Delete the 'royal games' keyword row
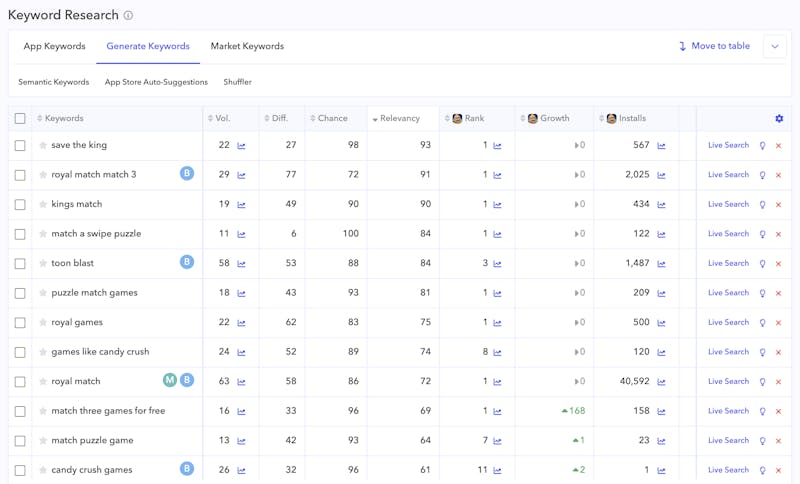Viewport: 800px width, 484px height. pyautogui.click(x=778, y=323)
